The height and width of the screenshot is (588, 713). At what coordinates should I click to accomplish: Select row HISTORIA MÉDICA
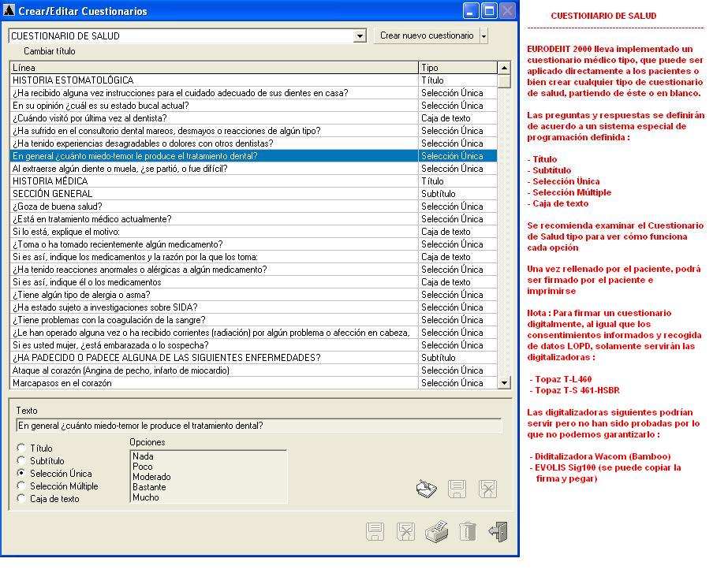[253, 181]
